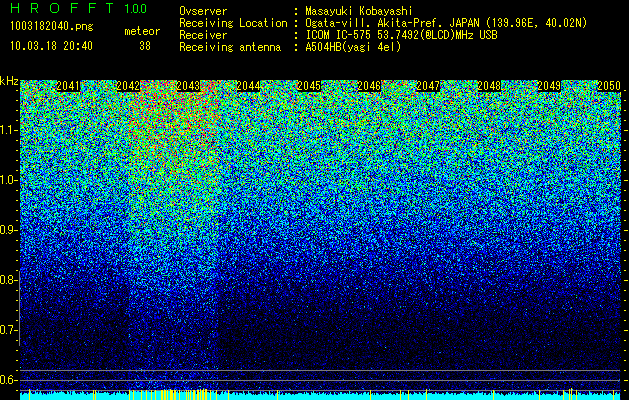
Task: Click the 2042 time marker
Action: [x=128, y=86]
